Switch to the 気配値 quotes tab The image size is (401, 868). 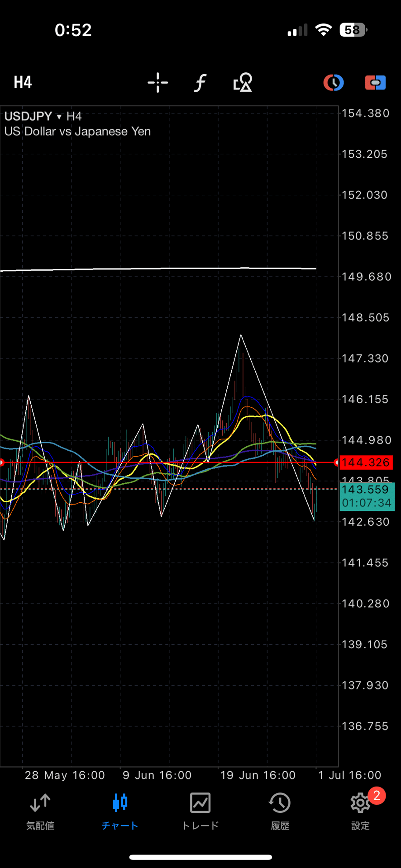click(x=40, y=812)
